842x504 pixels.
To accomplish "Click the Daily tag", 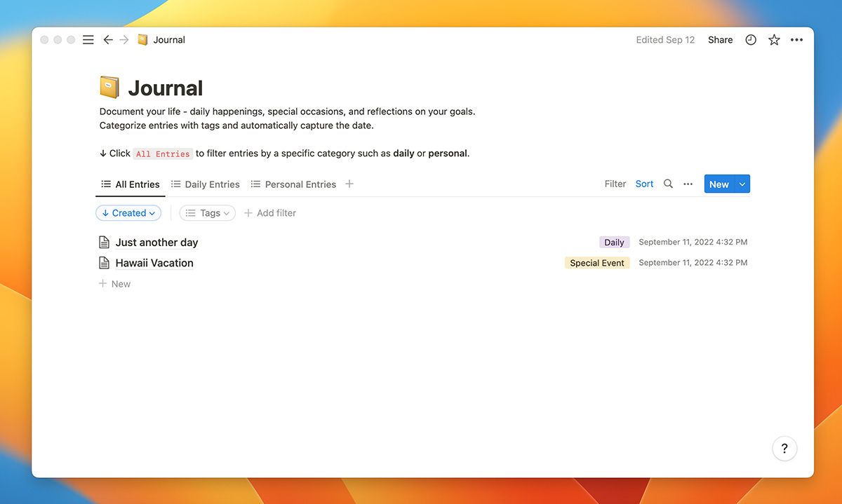I will click(x=614, y=243).
